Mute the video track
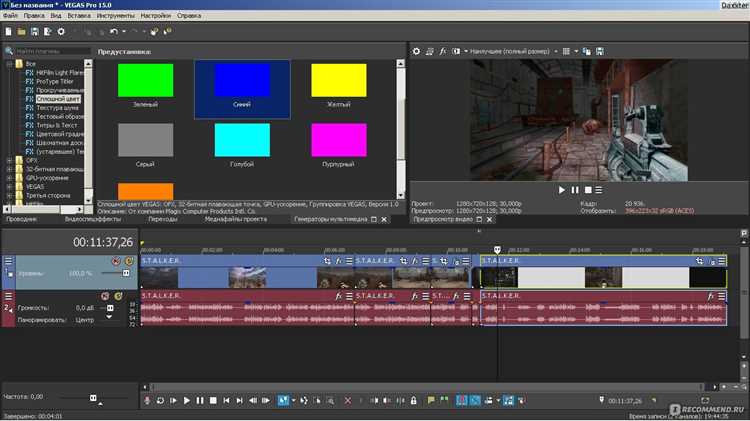This screenshot has width=750, height=421. (x=116, y=261)
